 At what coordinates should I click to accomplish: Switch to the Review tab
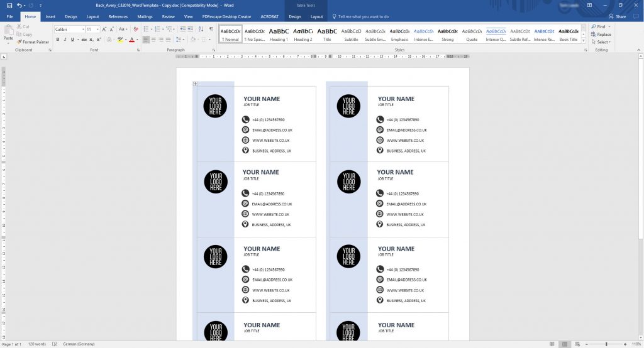(169, 17)
